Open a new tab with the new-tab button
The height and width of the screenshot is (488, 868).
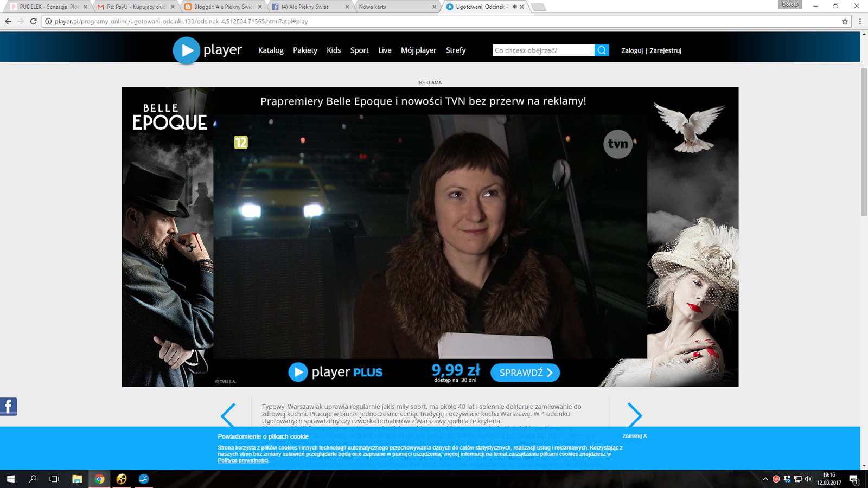[538, 7]
